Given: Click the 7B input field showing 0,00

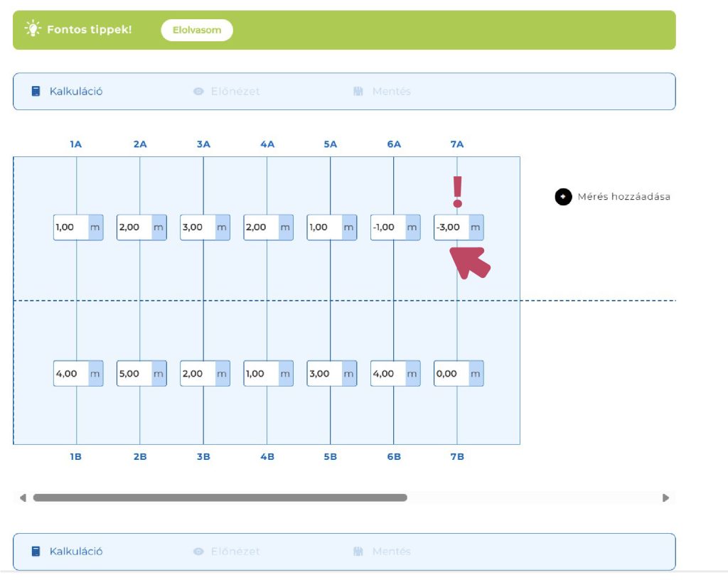Looking at the screenshot, I should point(451,374).
